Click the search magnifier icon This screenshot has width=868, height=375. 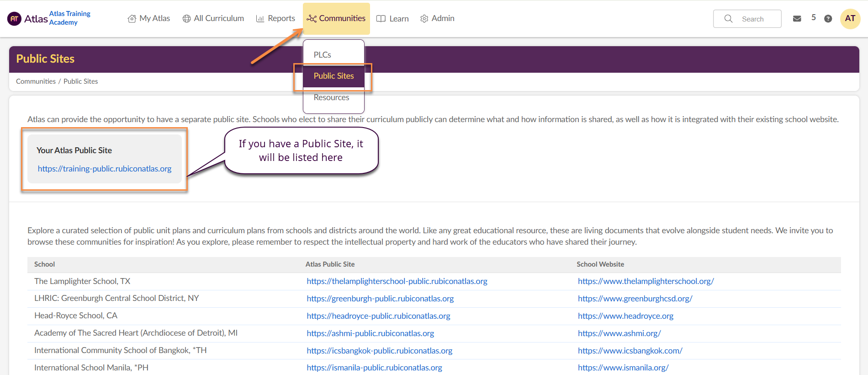tap(728, 19)
